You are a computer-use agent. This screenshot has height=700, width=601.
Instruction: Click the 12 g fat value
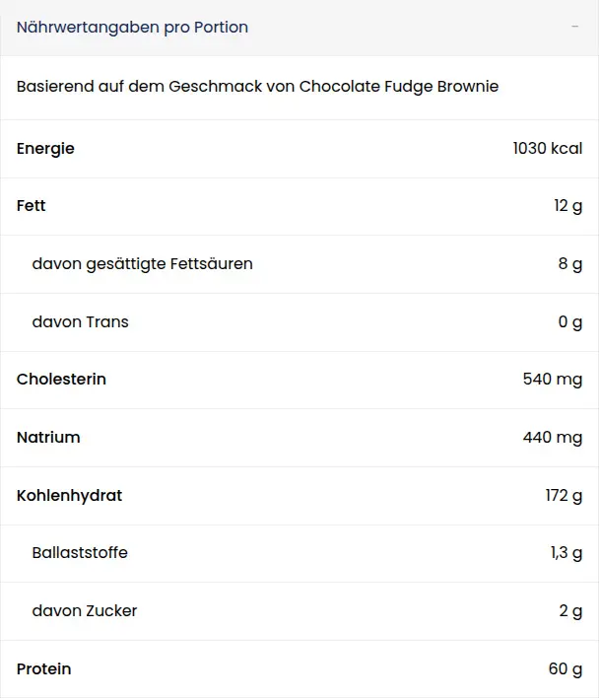(x=568, y=206)
